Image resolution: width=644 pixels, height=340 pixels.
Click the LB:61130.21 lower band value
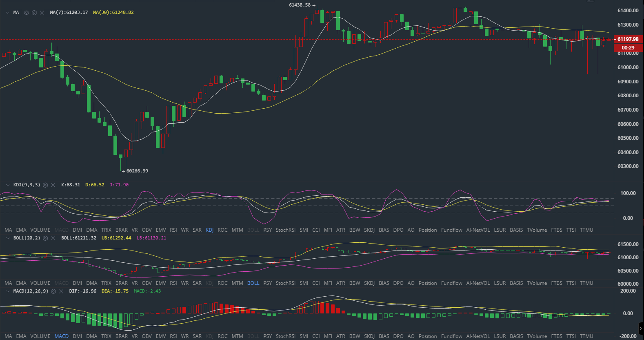tap(151, 238)
